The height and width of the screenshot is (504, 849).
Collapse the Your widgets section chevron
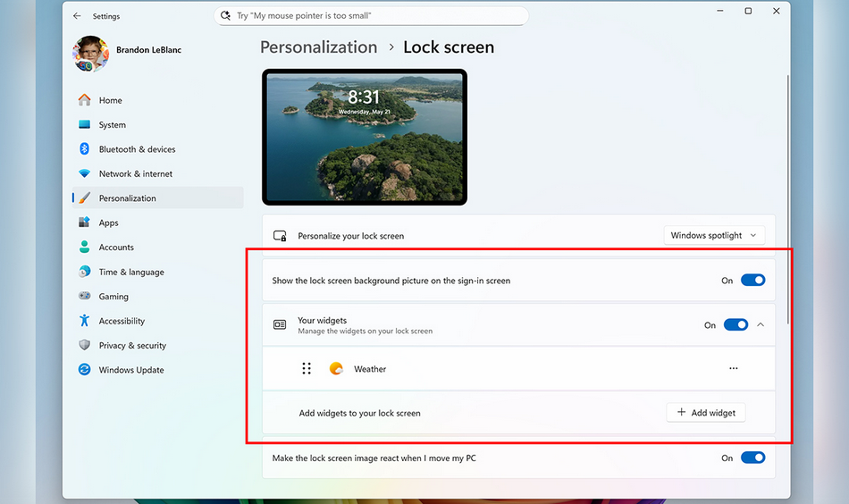(x=761, y=324)
